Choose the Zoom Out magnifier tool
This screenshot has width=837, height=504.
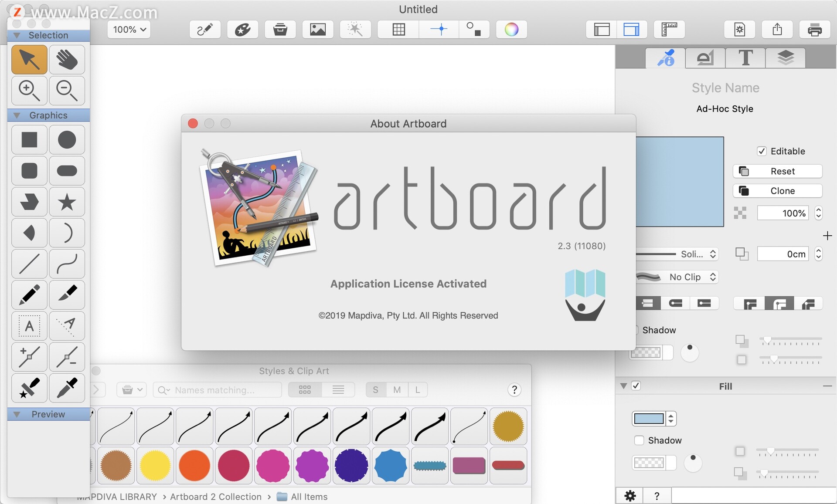point(67,91)
